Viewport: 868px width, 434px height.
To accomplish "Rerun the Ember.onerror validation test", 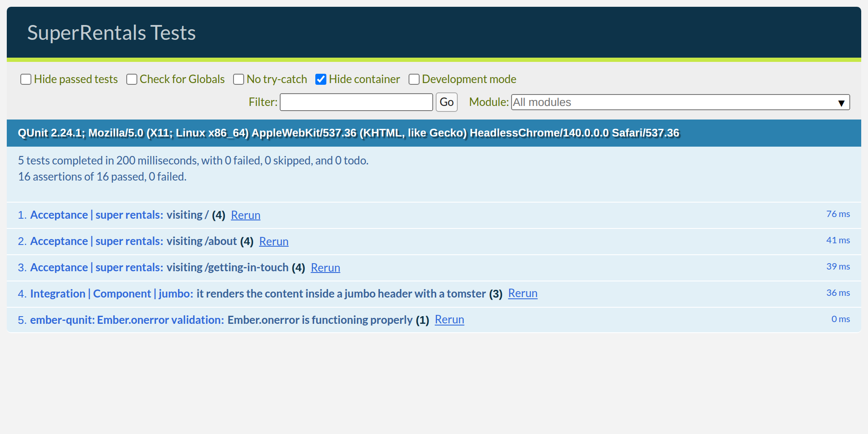I will (x=449, y=320).
